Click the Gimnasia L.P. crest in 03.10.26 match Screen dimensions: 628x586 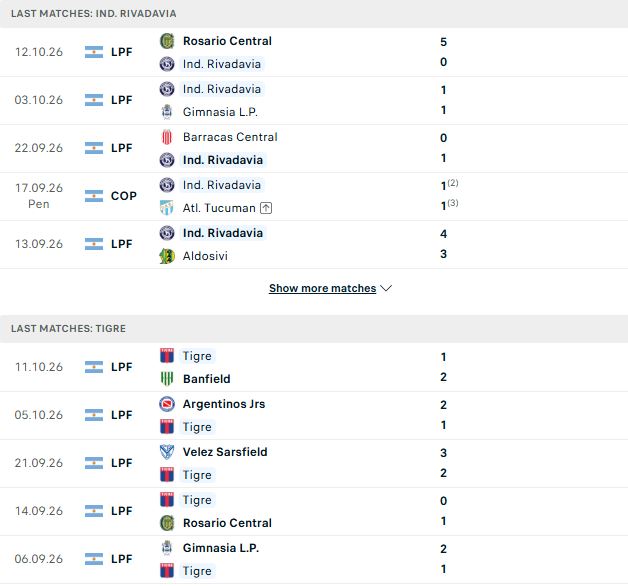(x=167, y=112)
